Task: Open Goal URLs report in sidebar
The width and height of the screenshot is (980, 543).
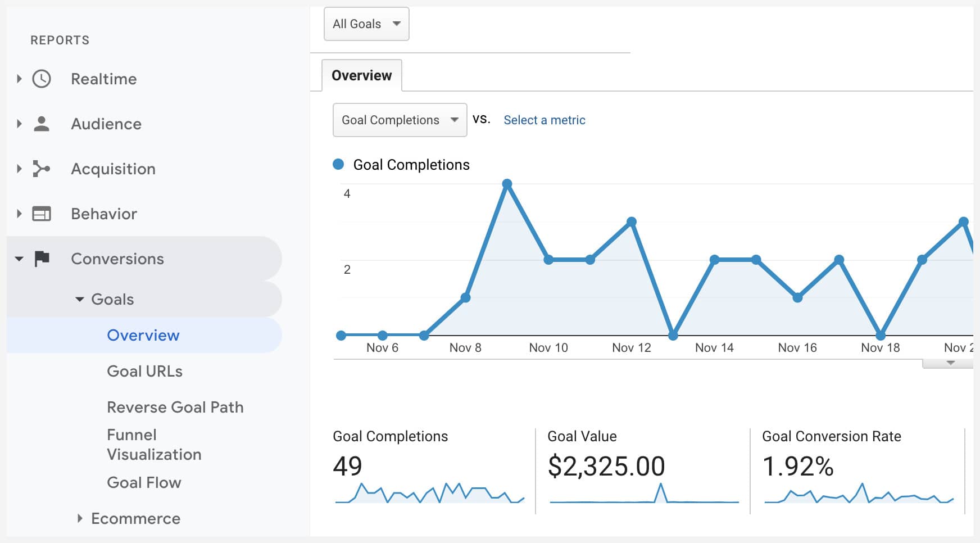Action: pyautogui.click(x=144, y=371)
